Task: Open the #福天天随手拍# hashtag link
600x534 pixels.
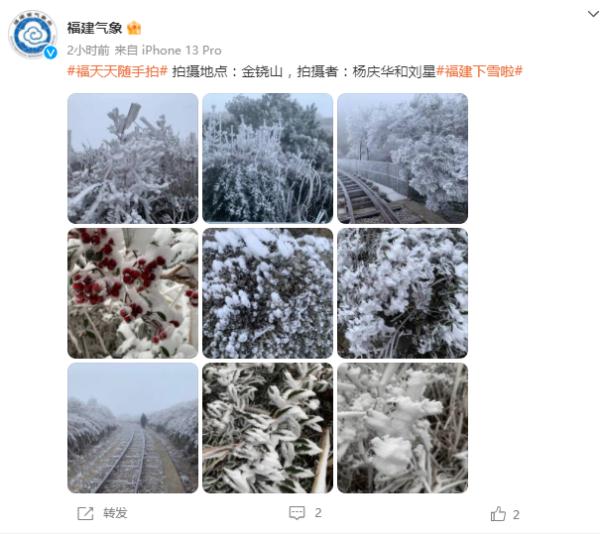Action: pos(117,72)
